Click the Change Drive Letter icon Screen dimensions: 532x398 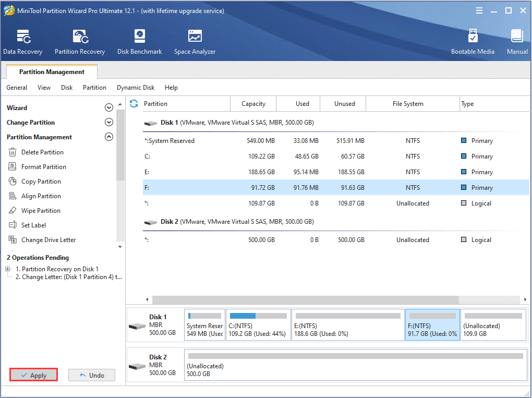click(x=13, y=239)
